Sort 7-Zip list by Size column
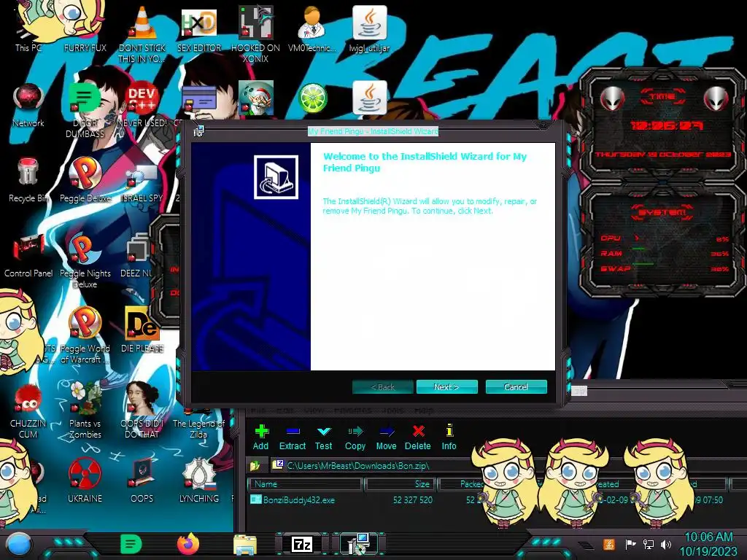This screenshot has height=560, width=747. coord(400,484)
